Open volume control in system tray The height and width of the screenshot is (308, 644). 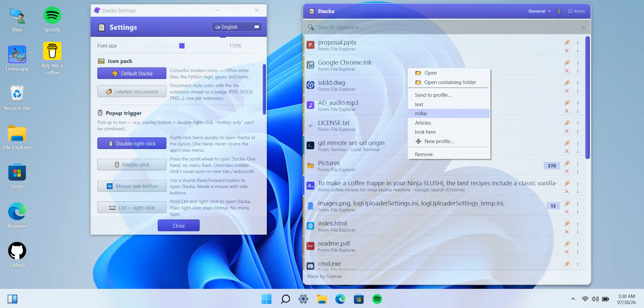click(595, 299)
